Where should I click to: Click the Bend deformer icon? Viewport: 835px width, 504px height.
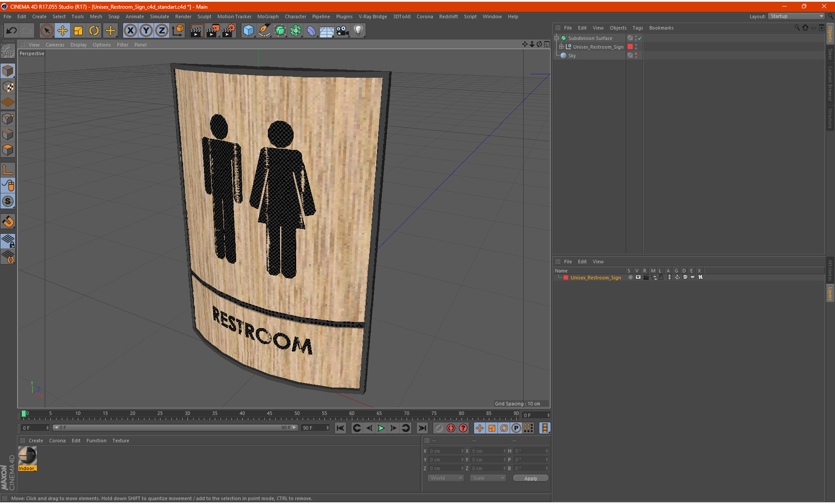(x=311, y=30)
